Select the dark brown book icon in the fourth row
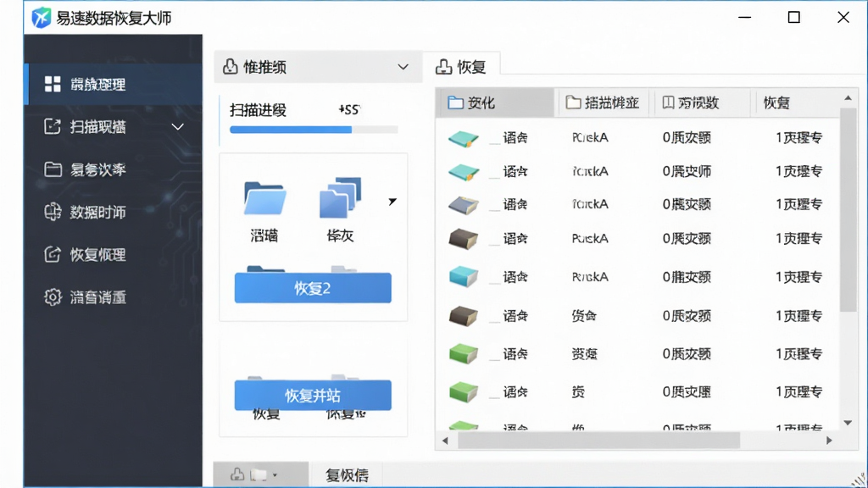868x488 pixels. pos(464,239)
